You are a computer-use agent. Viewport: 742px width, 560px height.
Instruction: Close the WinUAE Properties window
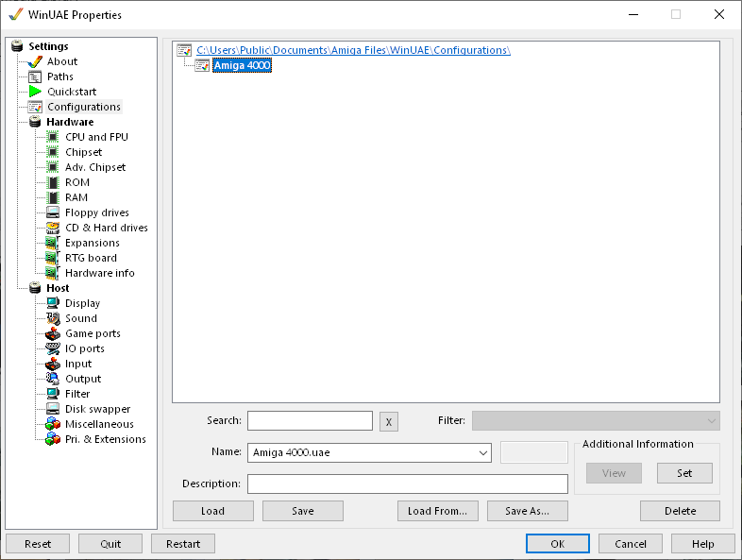(718, 15)
